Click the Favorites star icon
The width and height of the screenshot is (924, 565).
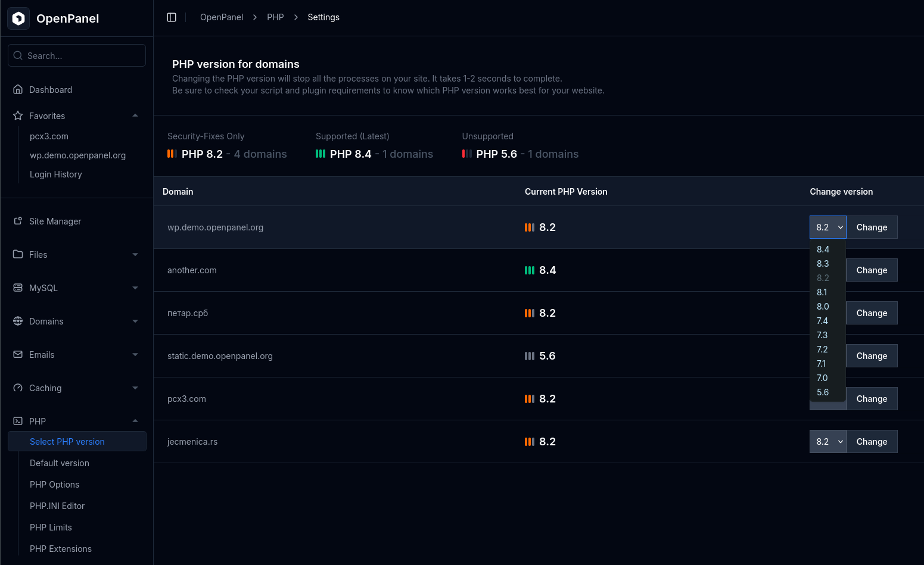pos(18,116)
